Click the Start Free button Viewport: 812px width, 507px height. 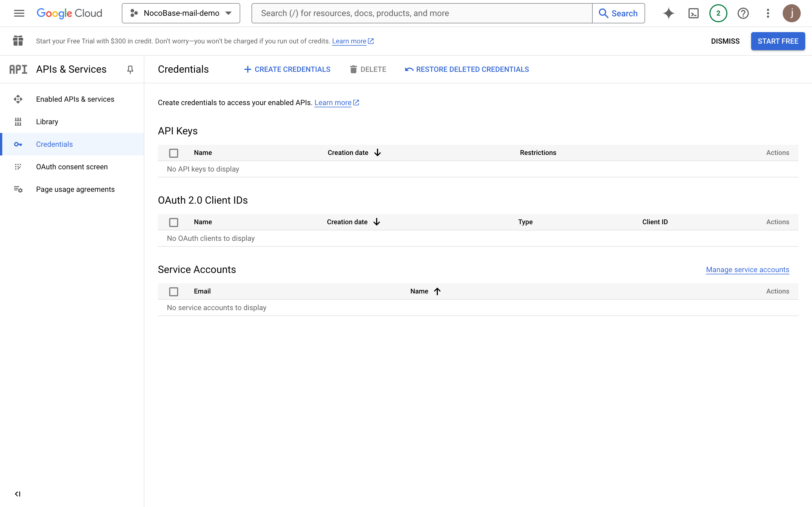(777, 41)
